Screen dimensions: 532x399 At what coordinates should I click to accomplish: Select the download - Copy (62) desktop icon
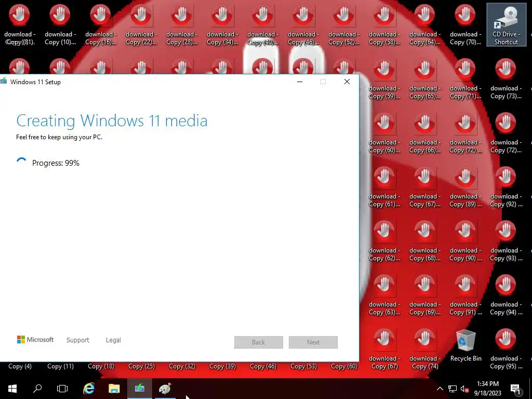pyautogui.click(x=384, y=241)
